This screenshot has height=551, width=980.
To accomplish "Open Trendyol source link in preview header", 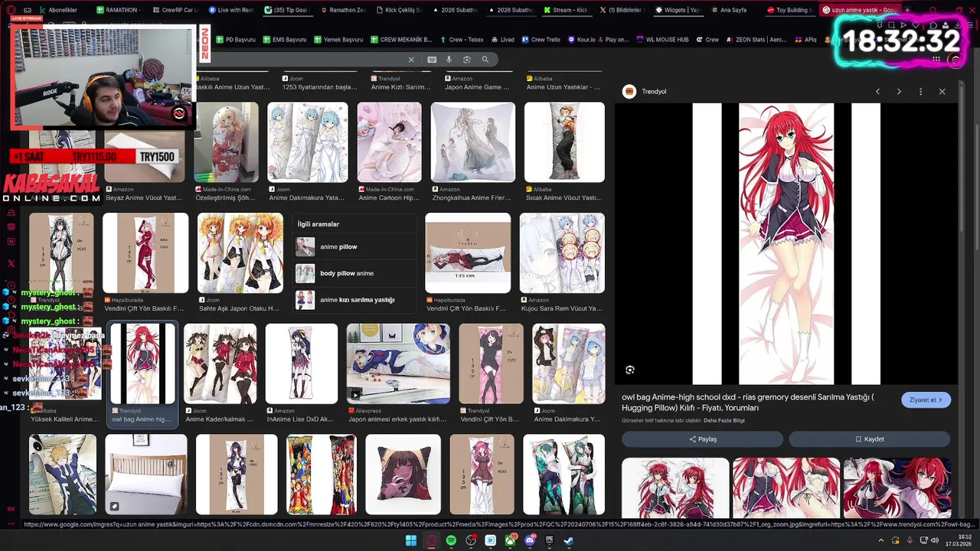I will (x=645, y=92).
